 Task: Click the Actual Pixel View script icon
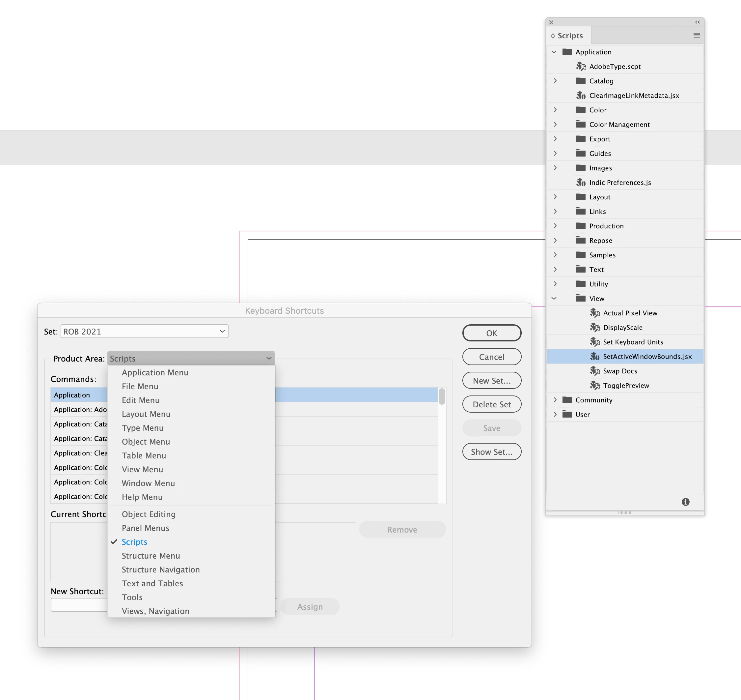pyautogui.click(x=594, y=313)
